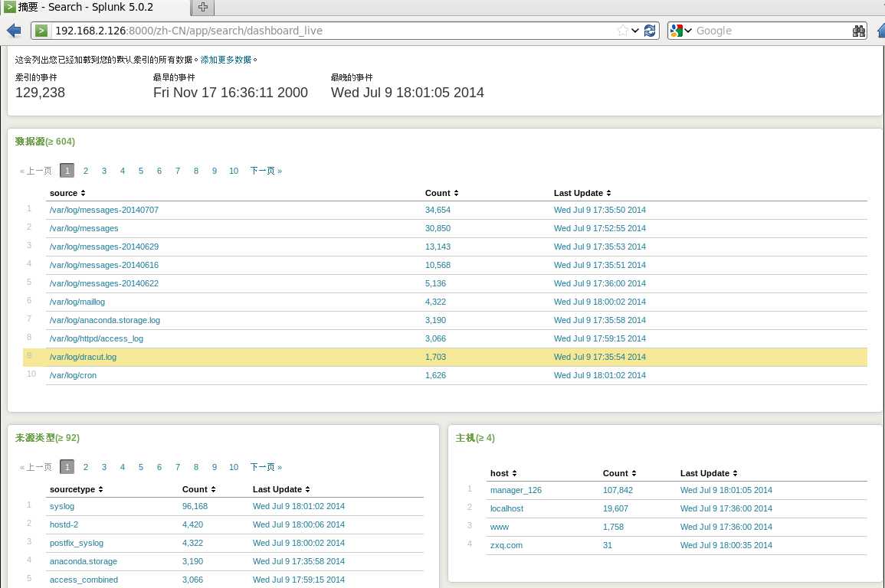Open the hostd-2 sourcetype
The height and width of the screenshot is (588, 885).
pos(64,524)
